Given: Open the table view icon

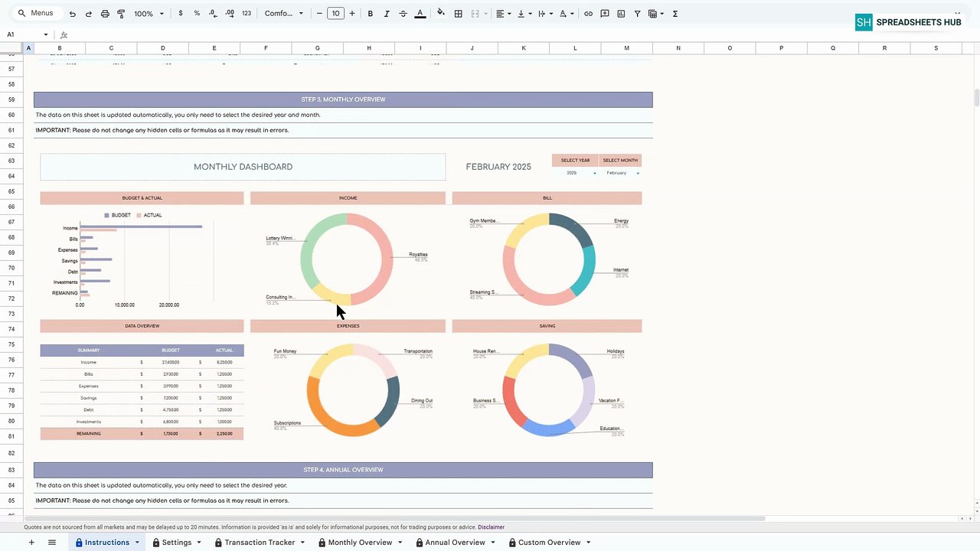Looking at the screenshot, I should pos(655,14).
